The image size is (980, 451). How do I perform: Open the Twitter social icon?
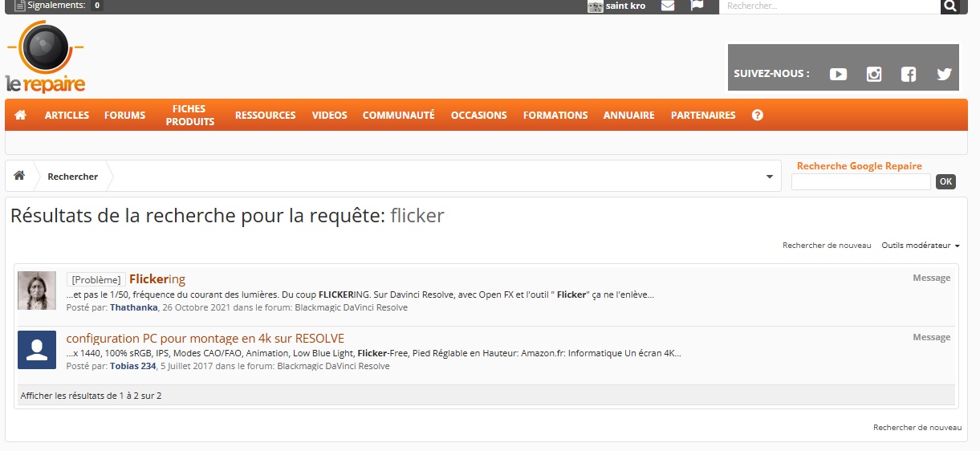pyautogui.click(x=944, y=74)
